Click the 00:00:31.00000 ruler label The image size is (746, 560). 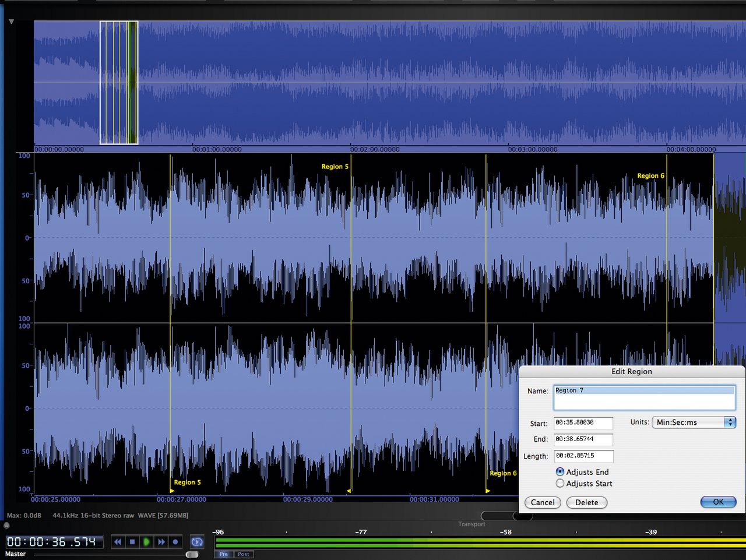[x=434, y=499]
